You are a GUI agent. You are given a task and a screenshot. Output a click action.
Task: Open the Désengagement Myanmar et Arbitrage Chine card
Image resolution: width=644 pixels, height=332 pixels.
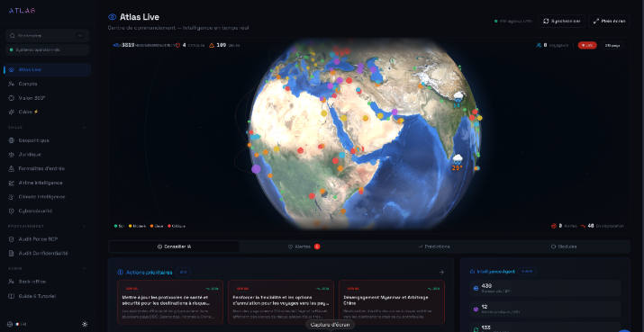tap(392, 302)
